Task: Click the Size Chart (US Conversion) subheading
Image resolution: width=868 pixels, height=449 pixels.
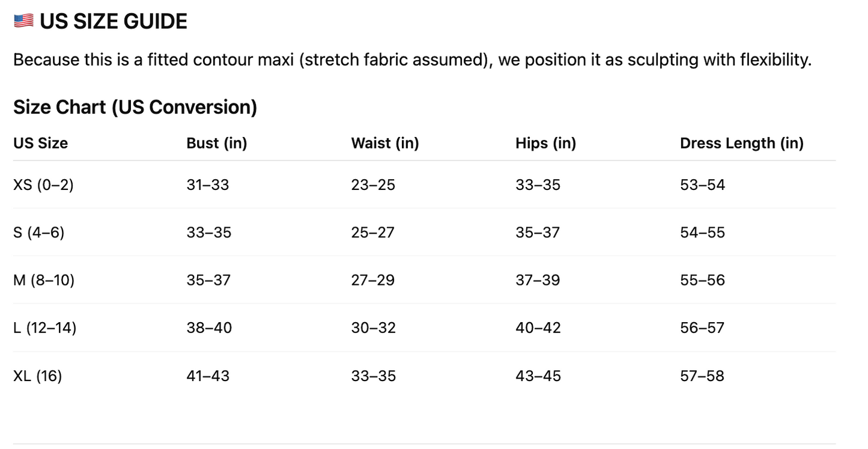Action: (135, 107)
